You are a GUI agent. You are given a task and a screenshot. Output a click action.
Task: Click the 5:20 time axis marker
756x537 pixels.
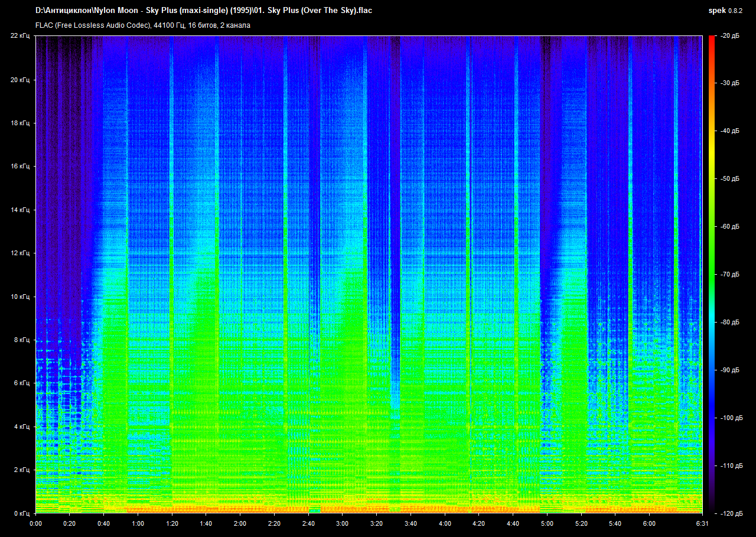[x=581, y=523]
